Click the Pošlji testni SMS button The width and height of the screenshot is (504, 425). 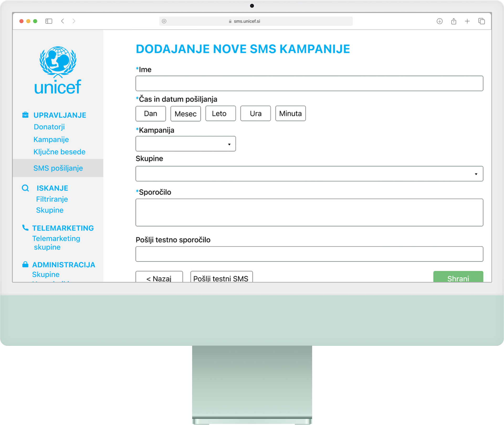[221, 279]
